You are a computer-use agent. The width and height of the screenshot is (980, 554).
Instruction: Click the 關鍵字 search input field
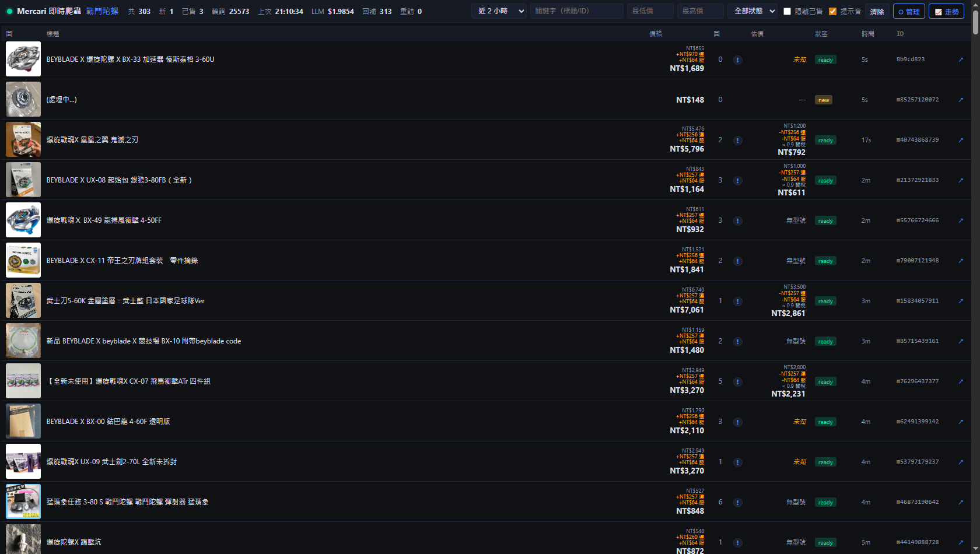(576, 11)
